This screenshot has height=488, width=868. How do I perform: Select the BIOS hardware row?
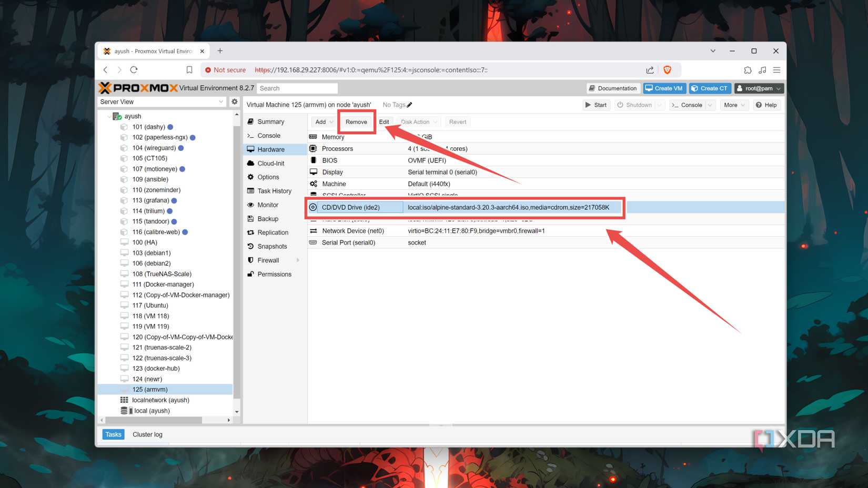(x=546, y=160)
